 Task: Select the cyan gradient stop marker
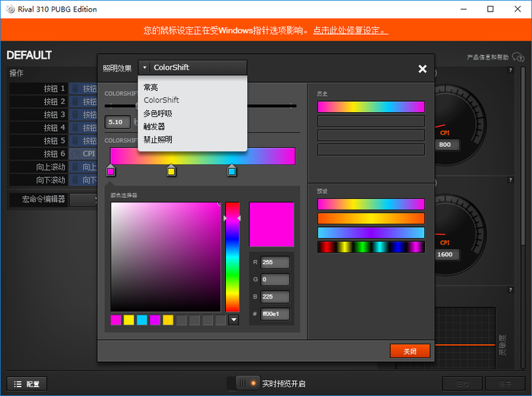click(x=232, y=170)
